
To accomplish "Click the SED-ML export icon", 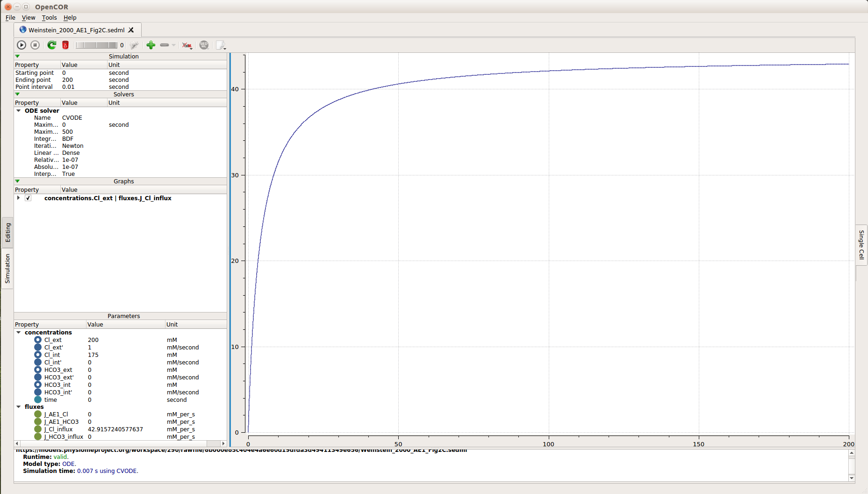I will (x=204, y=45).
